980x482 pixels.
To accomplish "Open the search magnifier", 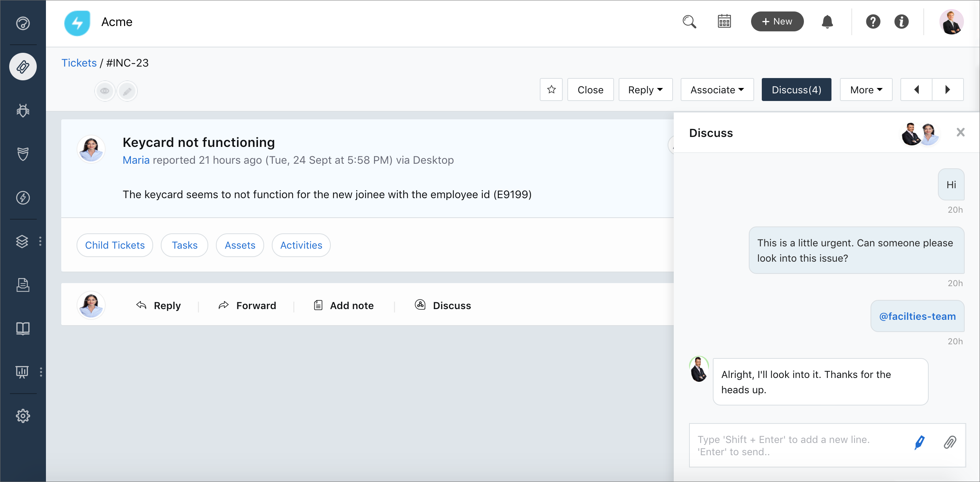I will point(689,22).
